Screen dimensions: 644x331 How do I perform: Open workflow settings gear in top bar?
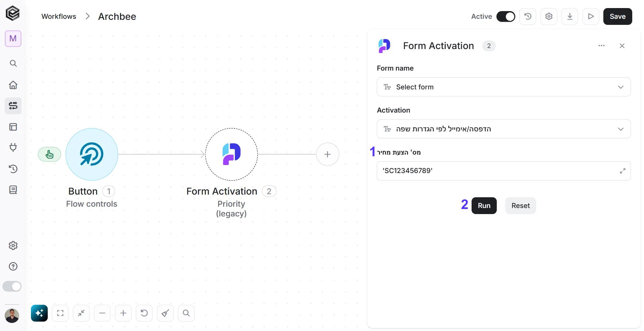pyautogui.click(x=549, y=16)
